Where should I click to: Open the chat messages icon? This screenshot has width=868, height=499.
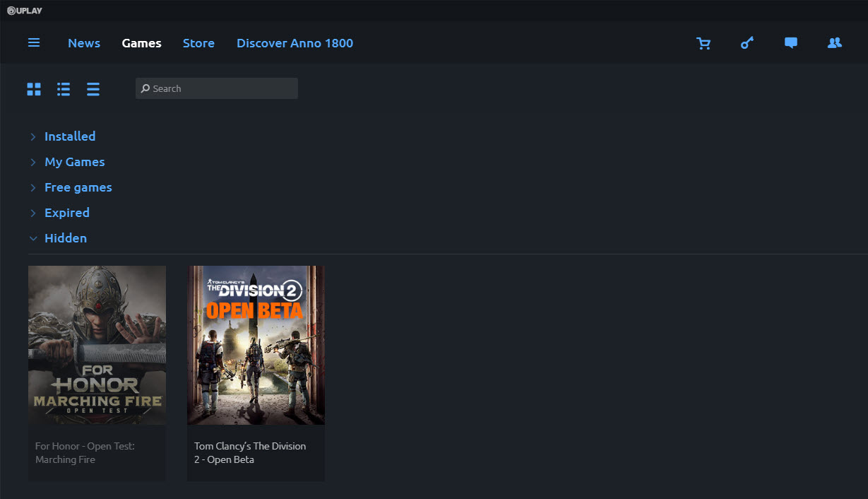click(x=790, y=43)
